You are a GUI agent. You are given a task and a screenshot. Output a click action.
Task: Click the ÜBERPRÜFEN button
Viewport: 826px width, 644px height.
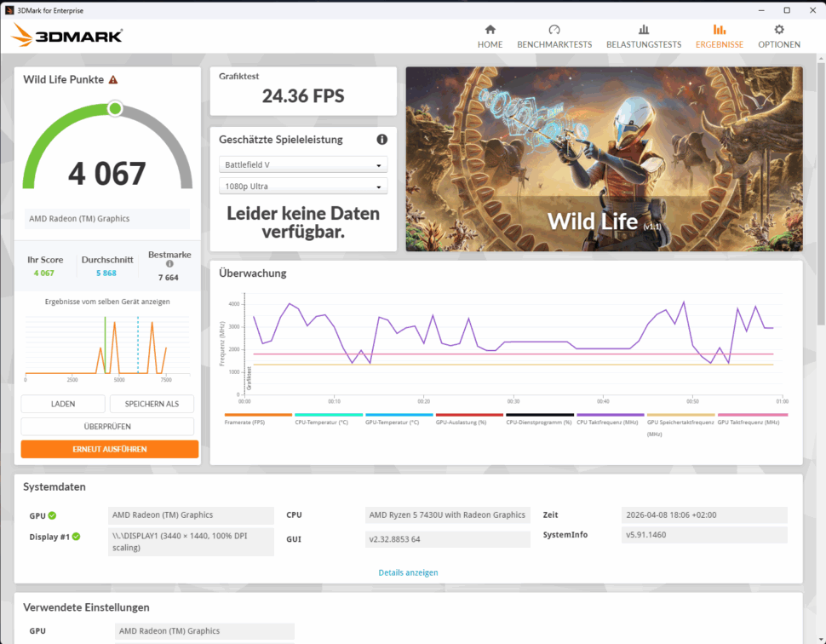click(x=107, y=426)
